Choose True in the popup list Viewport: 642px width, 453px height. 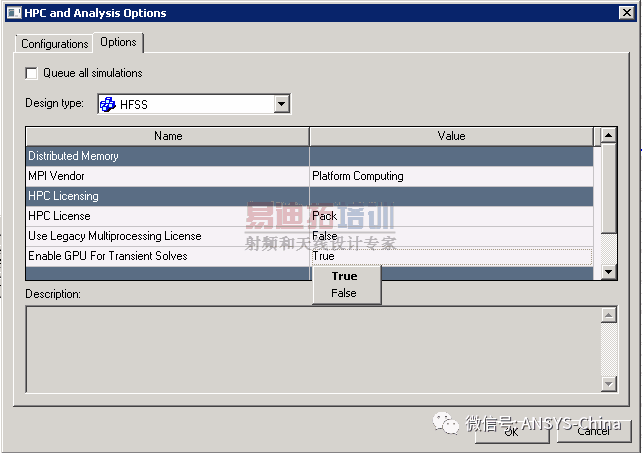coord(345,276)
